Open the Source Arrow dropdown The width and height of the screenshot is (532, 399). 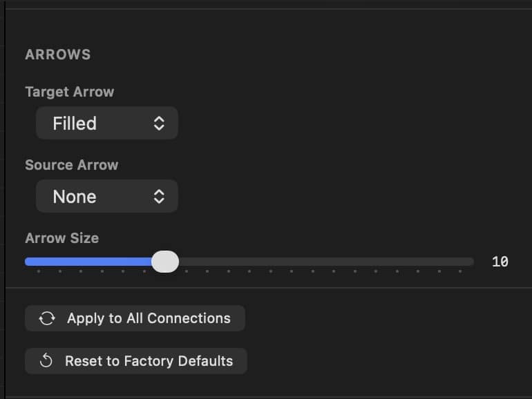(106, 197)
